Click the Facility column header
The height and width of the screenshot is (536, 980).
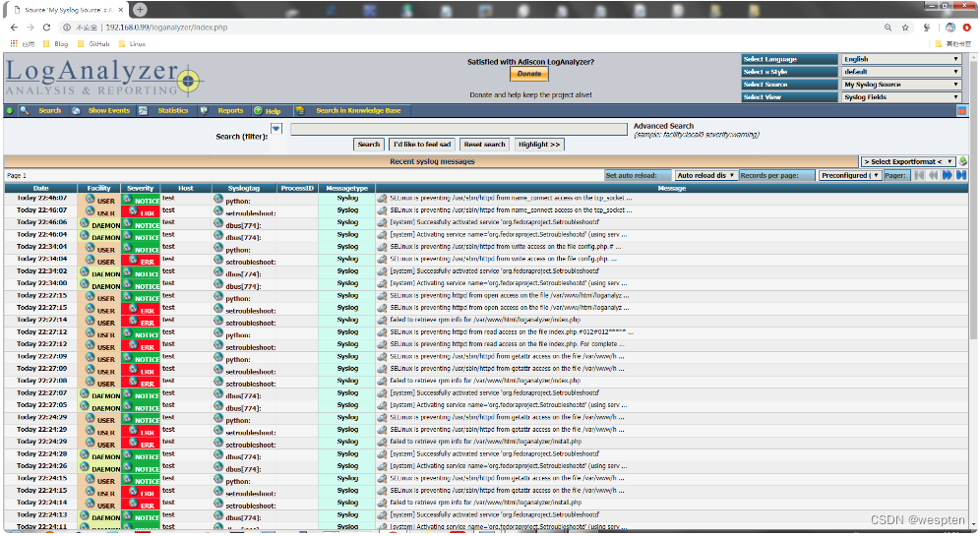coord(98,188)
